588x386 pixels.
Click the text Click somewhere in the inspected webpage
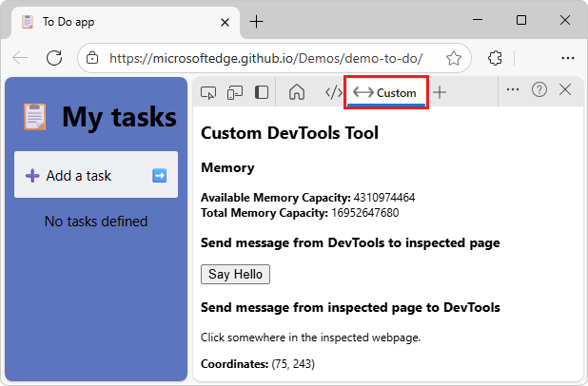click(x=310, y=338)
